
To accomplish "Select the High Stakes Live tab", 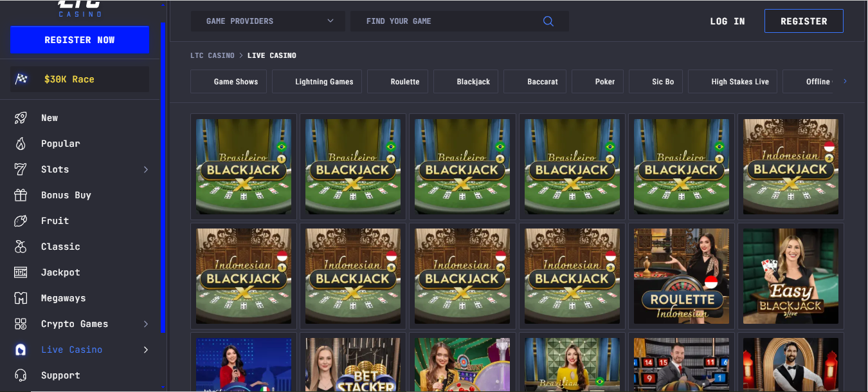I will (x=733, y=82).
